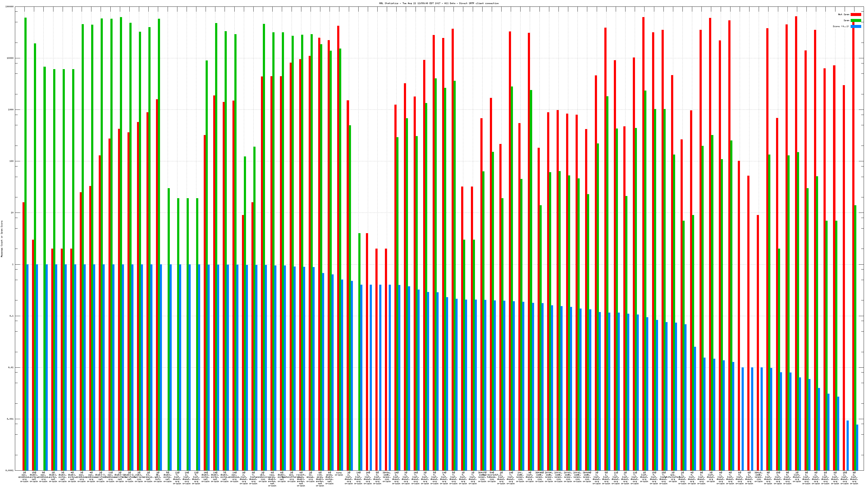Click the psbl.surriel.com x-axis label
The height and width of the screenshot is (488, 868).
pos(139,477)
